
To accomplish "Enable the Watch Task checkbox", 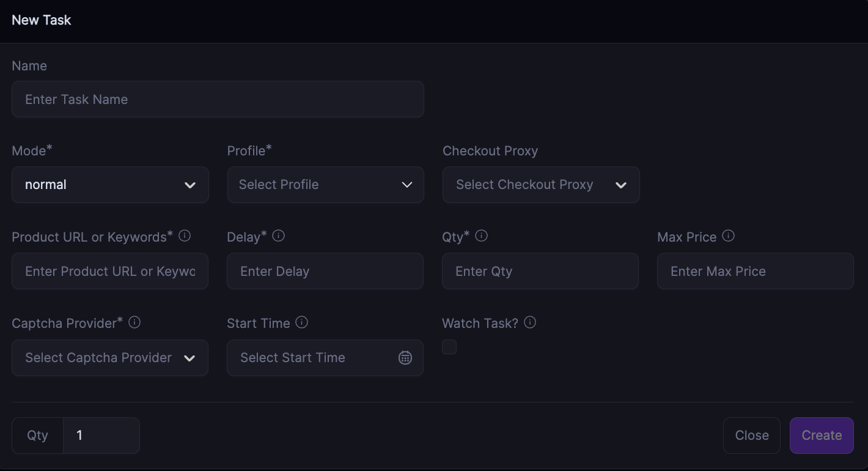I will point(449,347).
